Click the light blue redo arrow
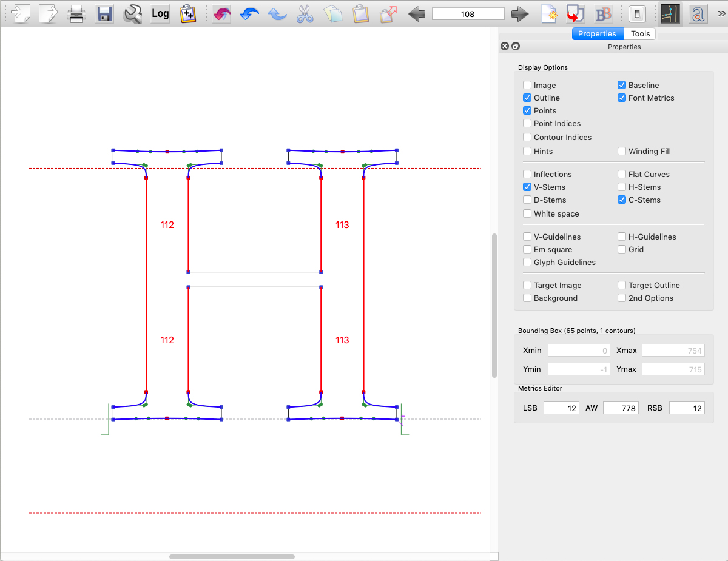The width and height of the screenshot is (728, 561). [x=277, y=13]
